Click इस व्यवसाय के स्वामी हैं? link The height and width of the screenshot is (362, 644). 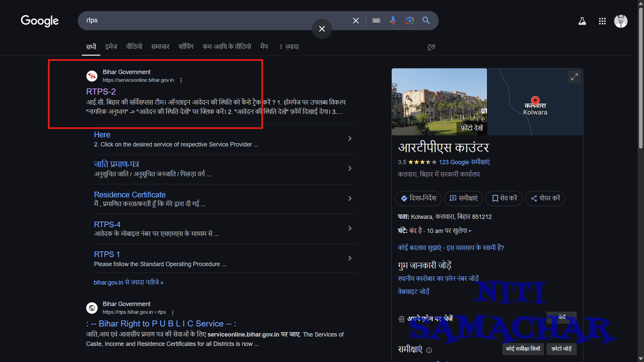coord(475,248)
